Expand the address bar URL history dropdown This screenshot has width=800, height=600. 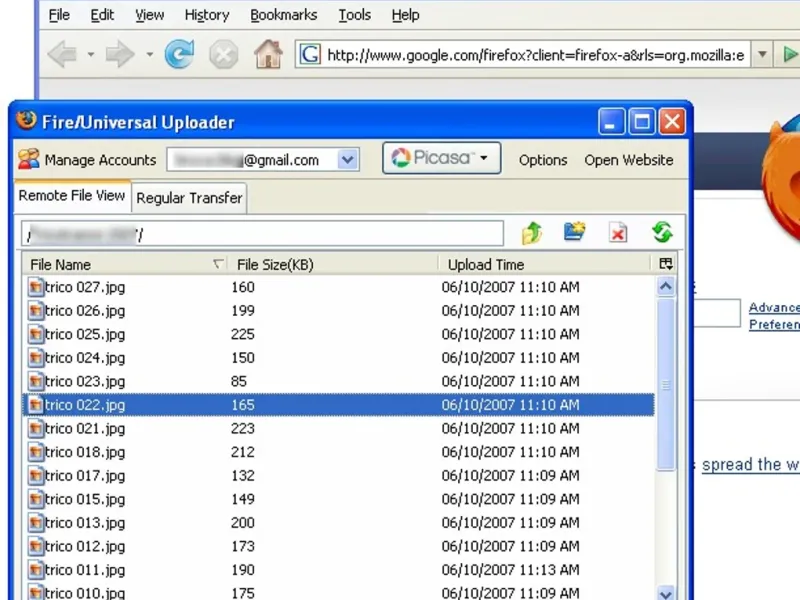762,54
